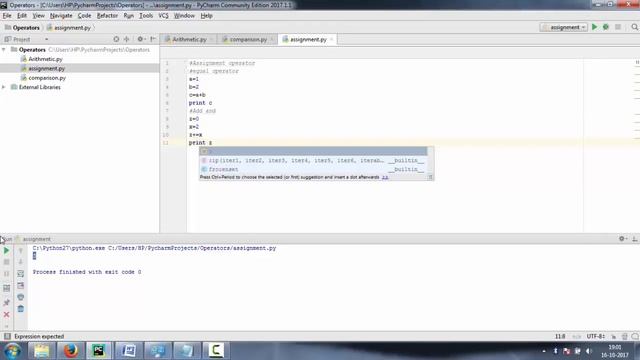The height and width of the screenshot is (360, 640).
Task: Run the assignment configuration from the toolbar
Action: click(595, 27)
